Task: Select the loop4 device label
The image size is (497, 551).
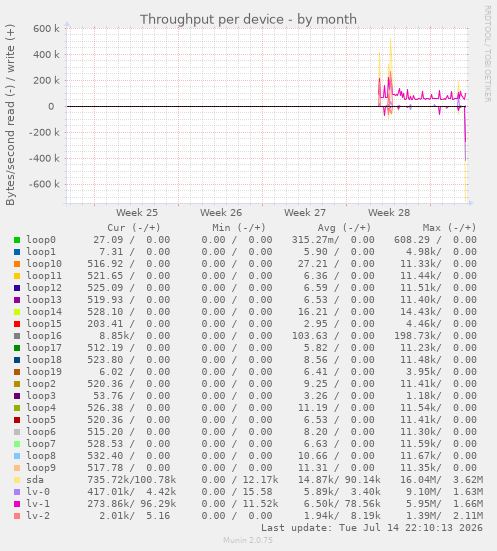Action: [41, 408]
